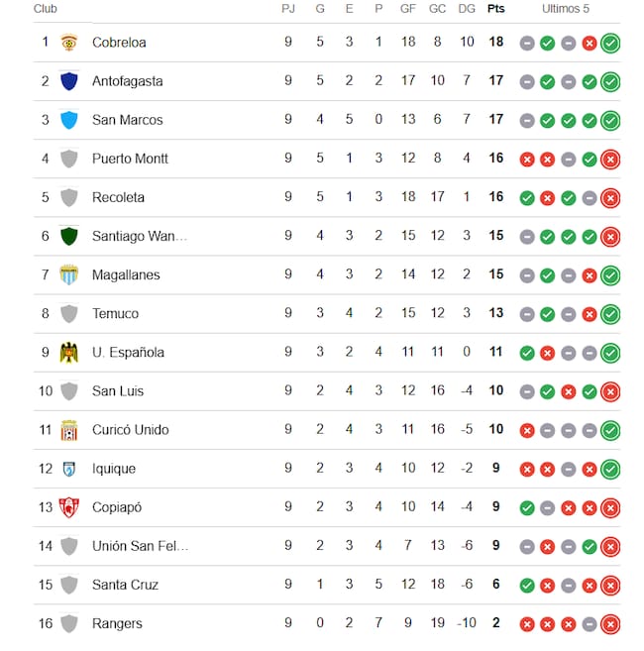The image size is (644, 651).
Task: Open the Temuco team link
Action: 115,313
